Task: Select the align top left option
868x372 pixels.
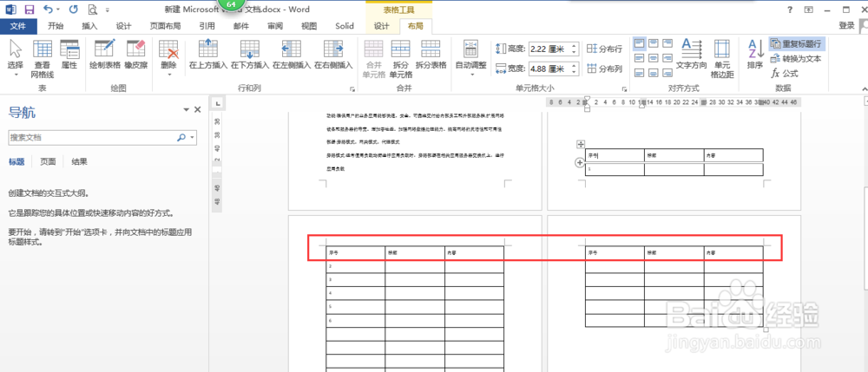Action: tap(640, 43)
